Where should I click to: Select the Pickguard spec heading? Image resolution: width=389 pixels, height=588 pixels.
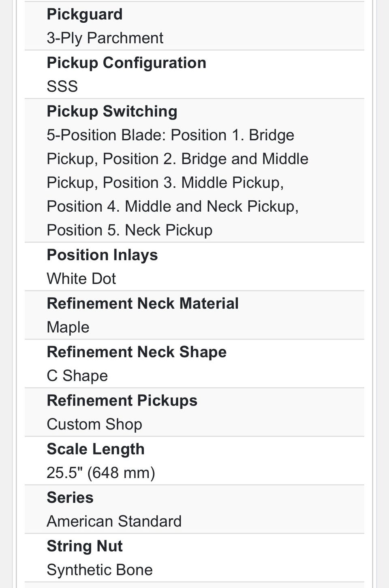tap(84, 15)
